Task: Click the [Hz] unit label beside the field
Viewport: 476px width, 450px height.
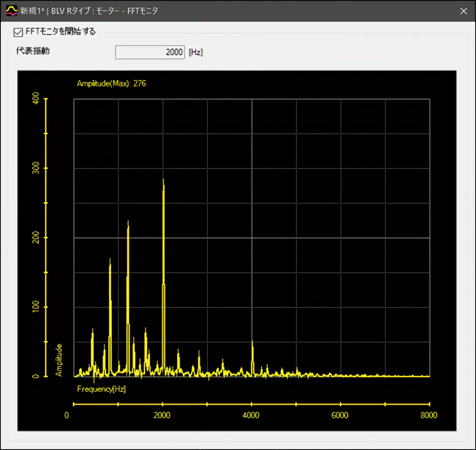Action: tap(196, 52)
